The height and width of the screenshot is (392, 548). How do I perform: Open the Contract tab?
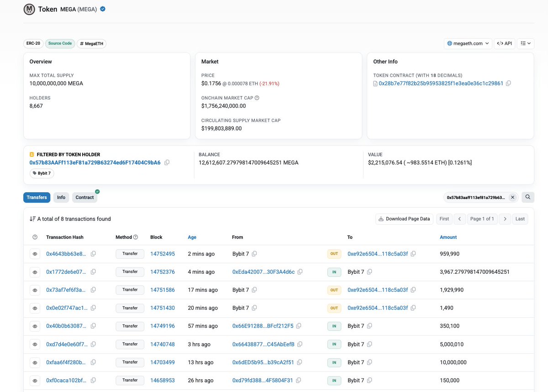[84, 198]
